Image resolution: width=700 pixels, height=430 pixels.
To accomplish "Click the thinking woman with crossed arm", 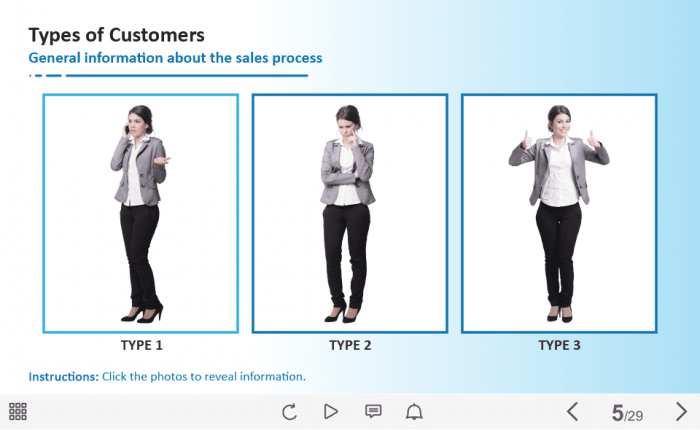I will tap(348, 214).
